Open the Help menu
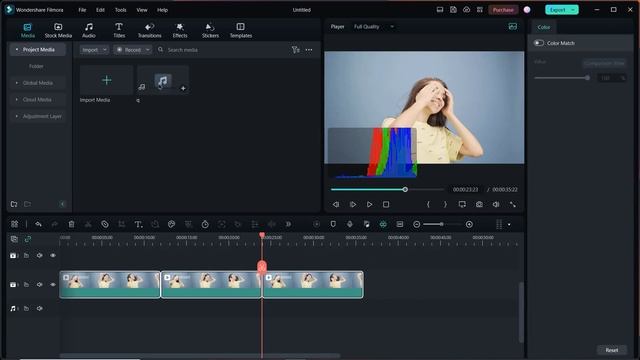 click(x=162, y=10)
